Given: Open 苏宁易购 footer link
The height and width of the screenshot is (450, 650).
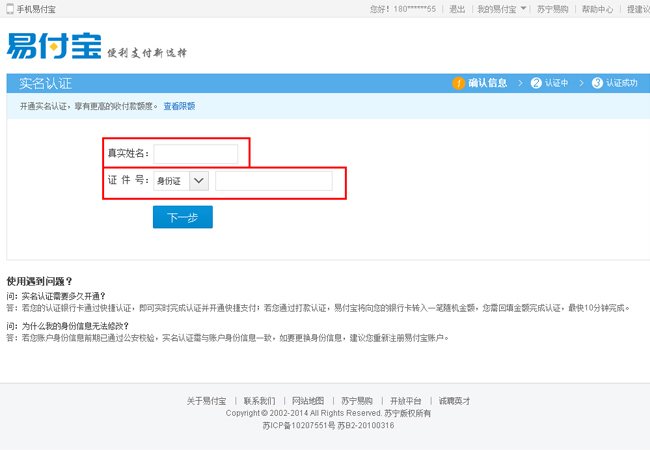Looking at the screenshot, I should (x=357, y=401).
